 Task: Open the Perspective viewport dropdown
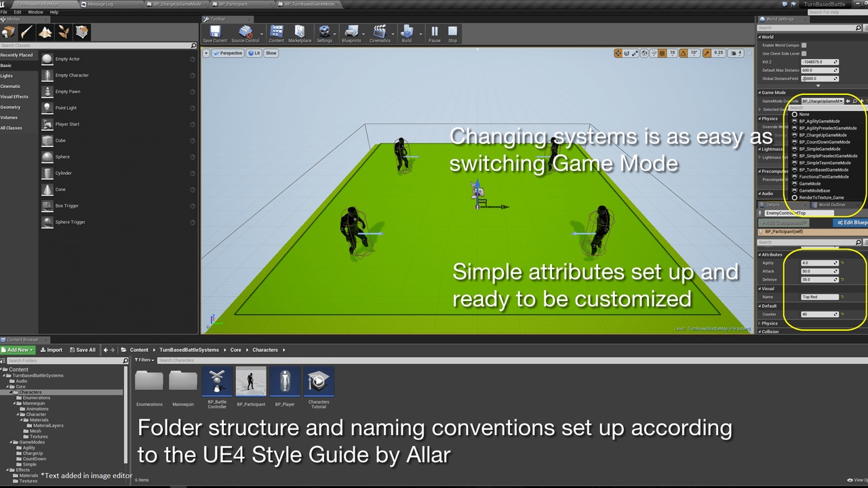pyautogui.click(x=228, y=53)
